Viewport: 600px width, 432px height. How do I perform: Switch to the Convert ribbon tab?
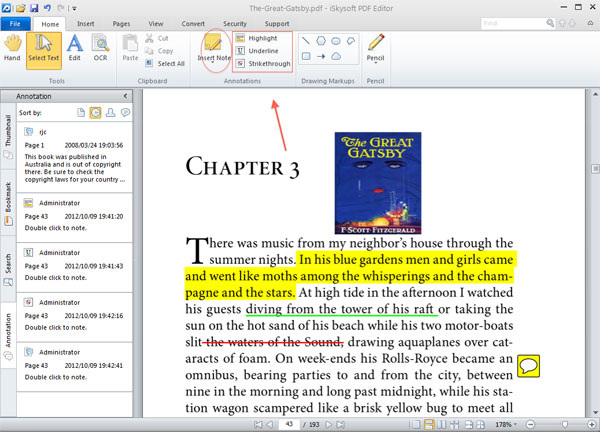tap(194, 22)
